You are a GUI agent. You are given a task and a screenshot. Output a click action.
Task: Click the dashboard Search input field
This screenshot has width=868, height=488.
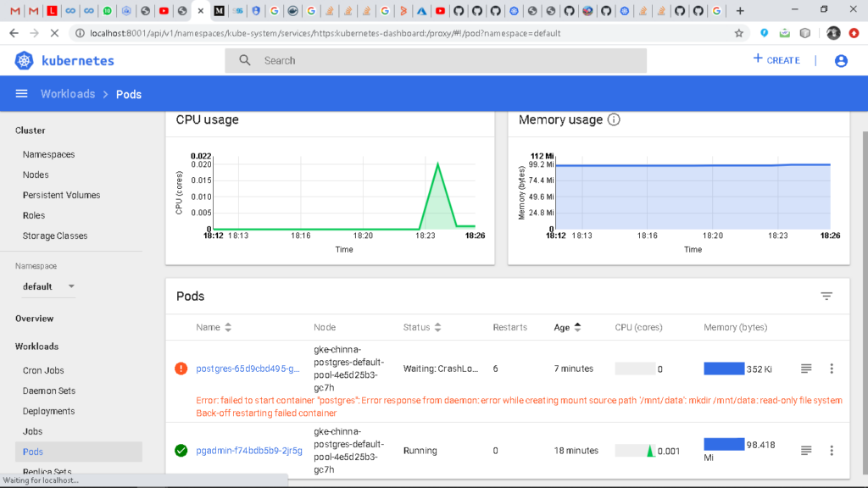pos(436,60)
